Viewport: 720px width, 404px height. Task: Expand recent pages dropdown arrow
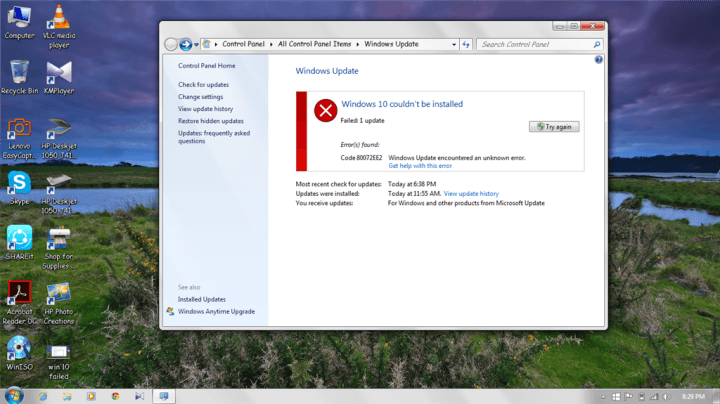(196, 45)
